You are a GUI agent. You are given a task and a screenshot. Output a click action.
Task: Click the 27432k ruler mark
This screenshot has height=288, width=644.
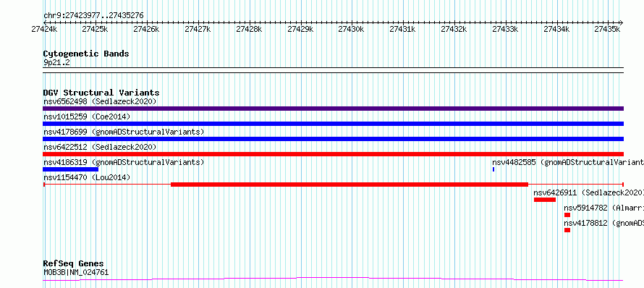pyautogui.click(x=454, y=29)
